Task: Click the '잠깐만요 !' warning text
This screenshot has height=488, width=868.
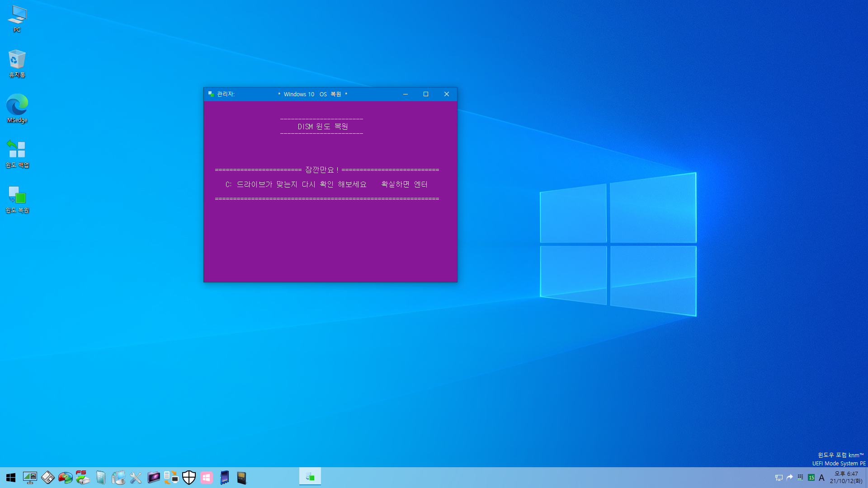Action: coord(322,170)
